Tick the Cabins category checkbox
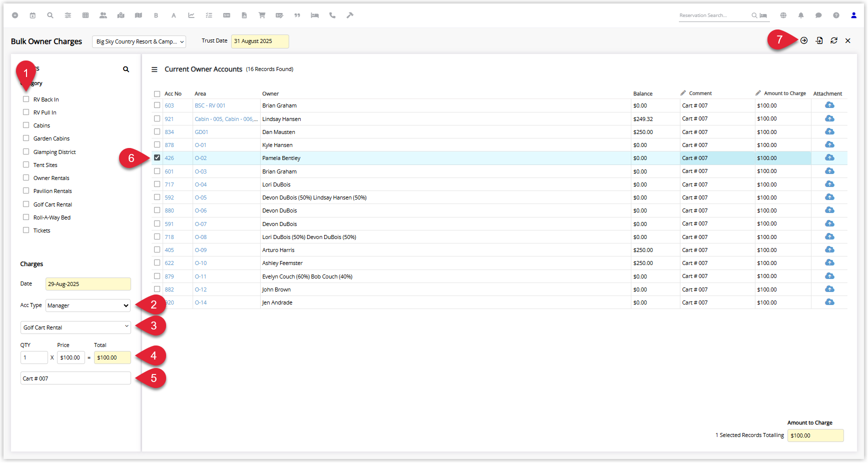The width and height of the screenshot is (868, 463). pos(26,125)
